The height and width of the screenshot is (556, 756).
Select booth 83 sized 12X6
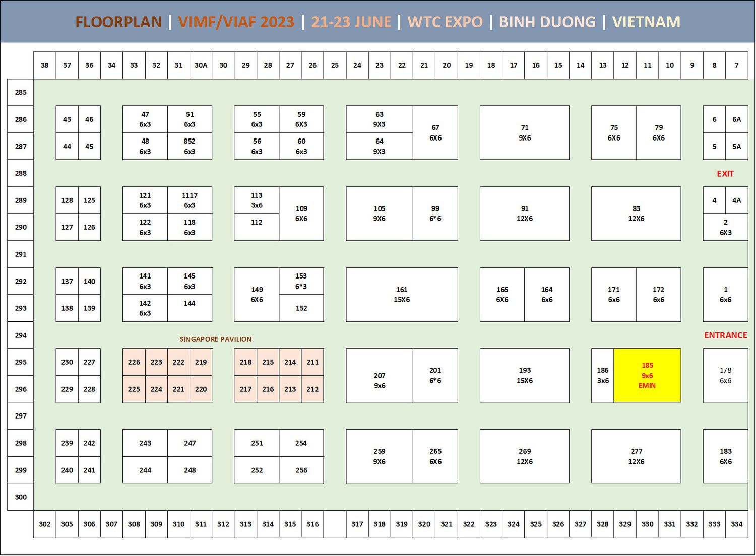point(636,214)
